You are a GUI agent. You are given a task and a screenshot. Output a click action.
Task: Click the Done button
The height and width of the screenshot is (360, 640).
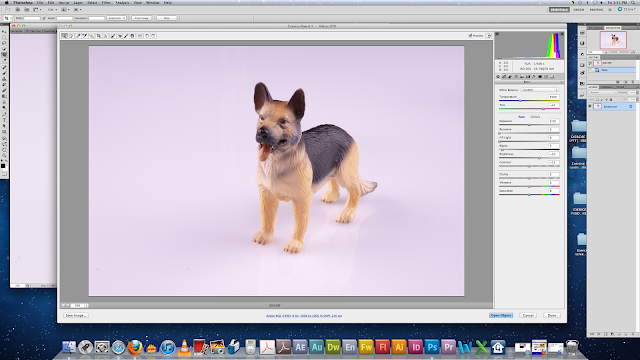tap(552, 316)
